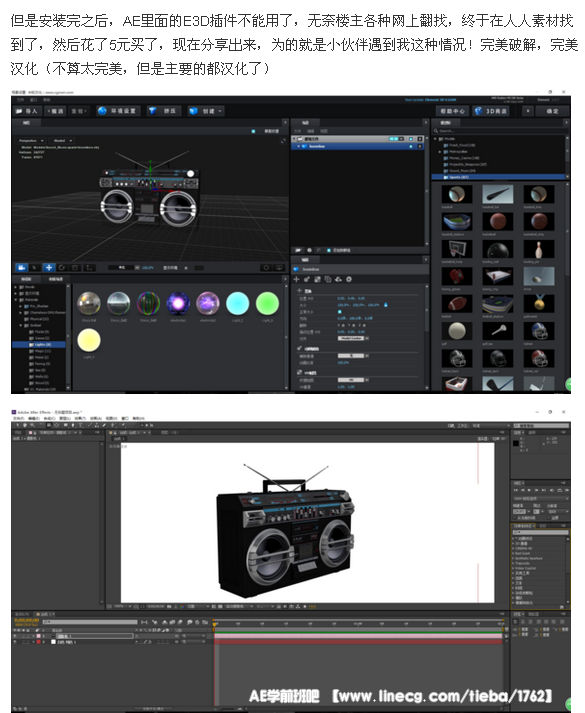Image resolution: width=585 pixels, height=713 pixels.
Task: Select the Sound_Music folder
Action: 462,171
